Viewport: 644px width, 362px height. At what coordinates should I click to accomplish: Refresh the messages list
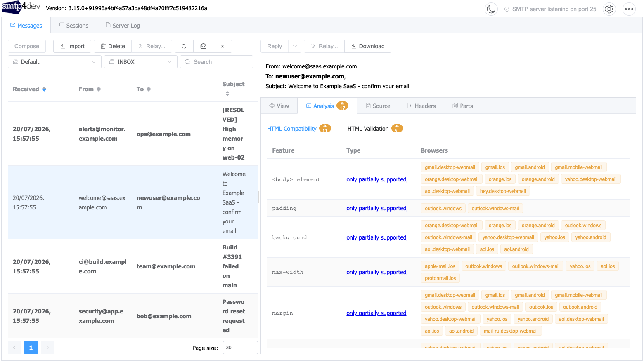pos(184,46)
